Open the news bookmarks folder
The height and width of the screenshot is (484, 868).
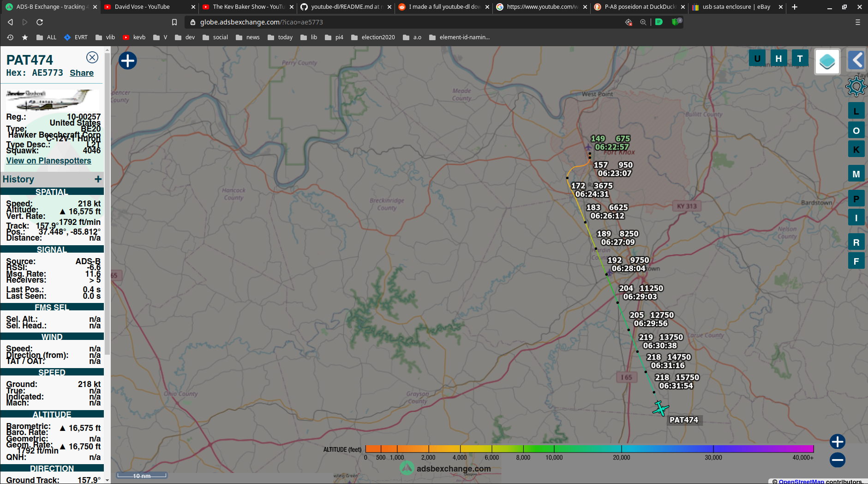[248, 37]
